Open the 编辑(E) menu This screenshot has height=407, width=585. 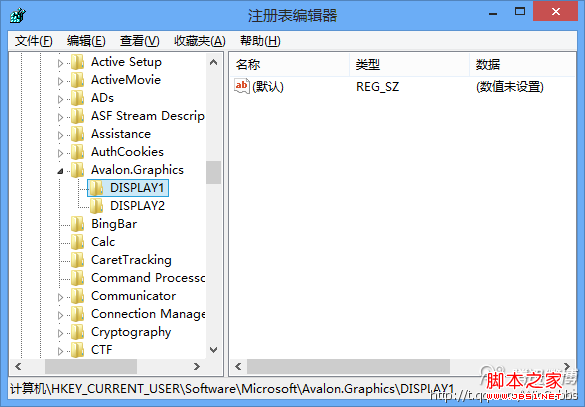(x=86, y=41)
